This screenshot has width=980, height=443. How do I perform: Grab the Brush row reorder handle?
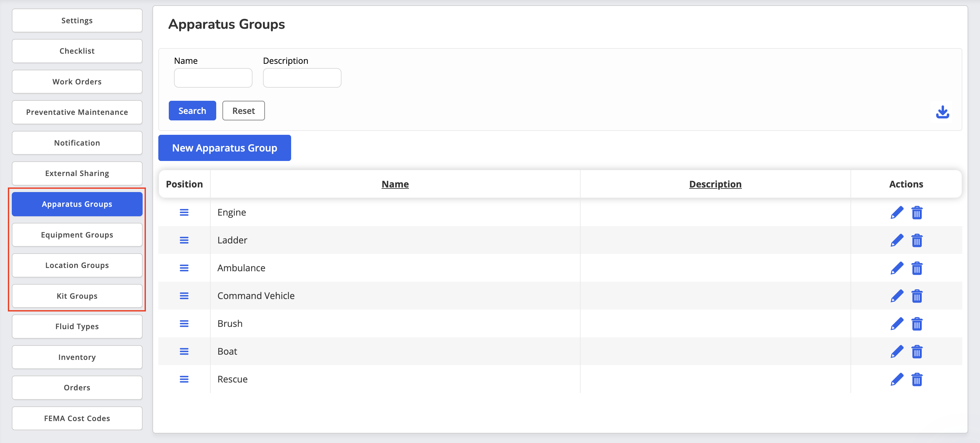tap(184, 324)
